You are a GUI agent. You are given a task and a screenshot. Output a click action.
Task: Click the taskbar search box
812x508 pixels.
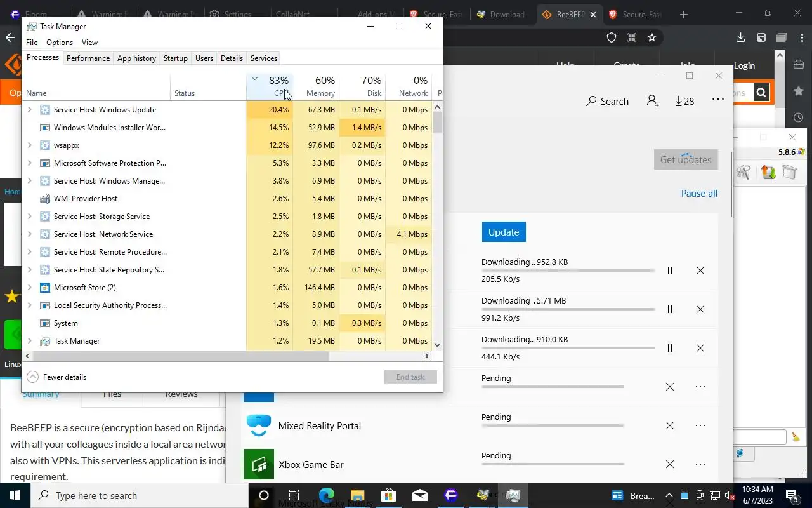click(140, 495)
